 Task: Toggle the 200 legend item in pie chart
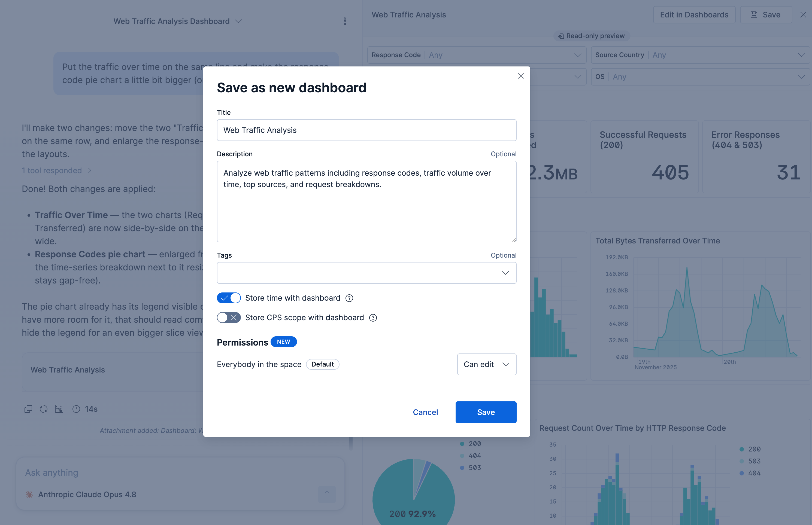pyautogui.click(x=471, y=444)
